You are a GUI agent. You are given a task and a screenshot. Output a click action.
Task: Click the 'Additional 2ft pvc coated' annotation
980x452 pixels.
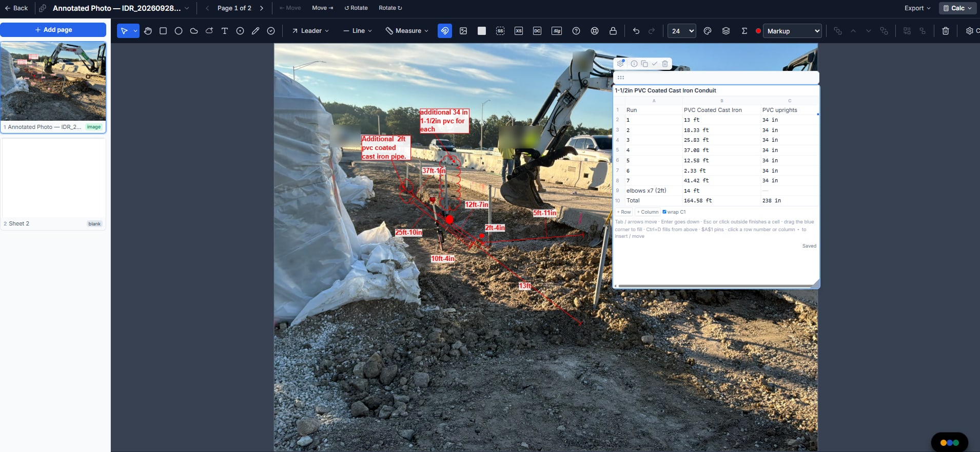(x=386, y=147)
